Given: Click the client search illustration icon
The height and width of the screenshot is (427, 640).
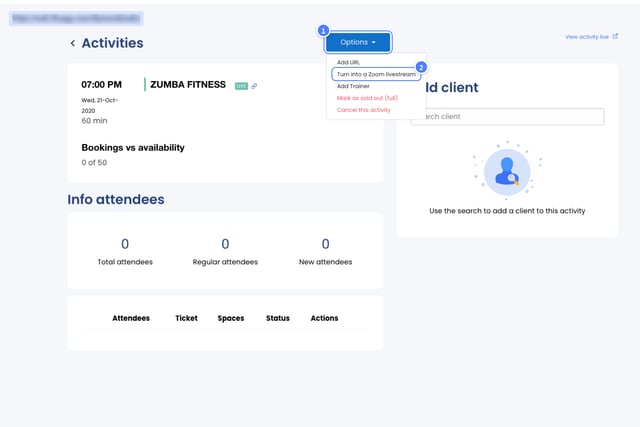Looking at the screenshot, I should tap(507, 172).
